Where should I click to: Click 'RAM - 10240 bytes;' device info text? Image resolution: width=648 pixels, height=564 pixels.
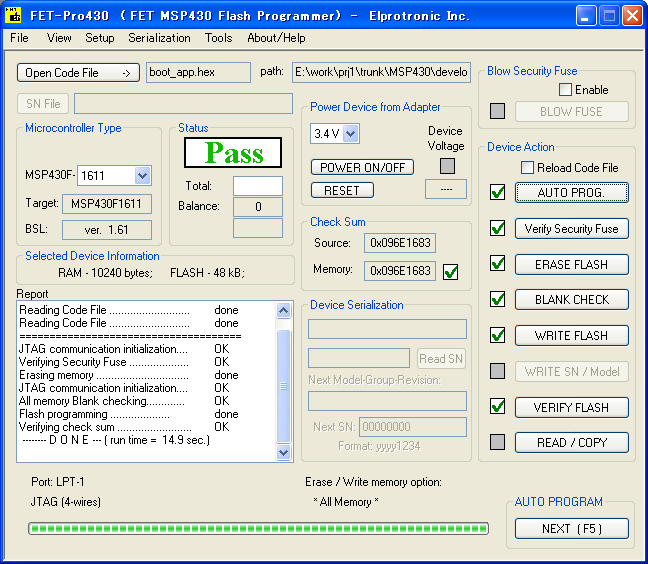[105, 273]
